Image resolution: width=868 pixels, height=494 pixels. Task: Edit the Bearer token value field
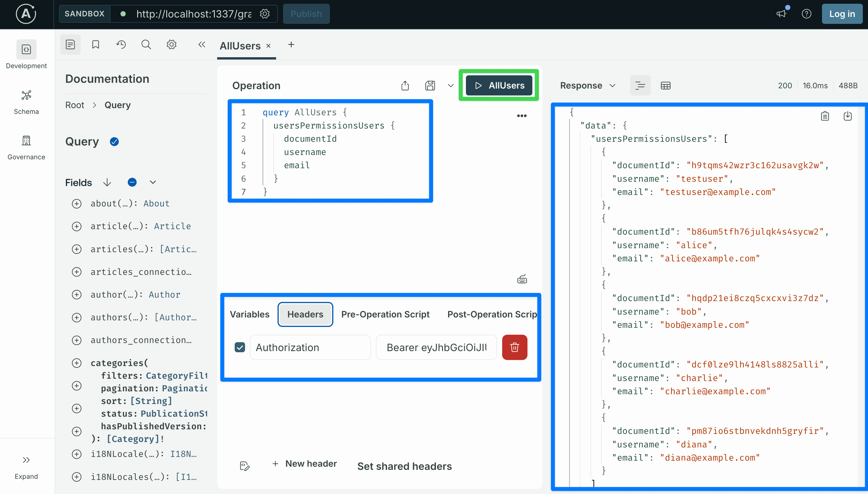click(x=436, y=347)
